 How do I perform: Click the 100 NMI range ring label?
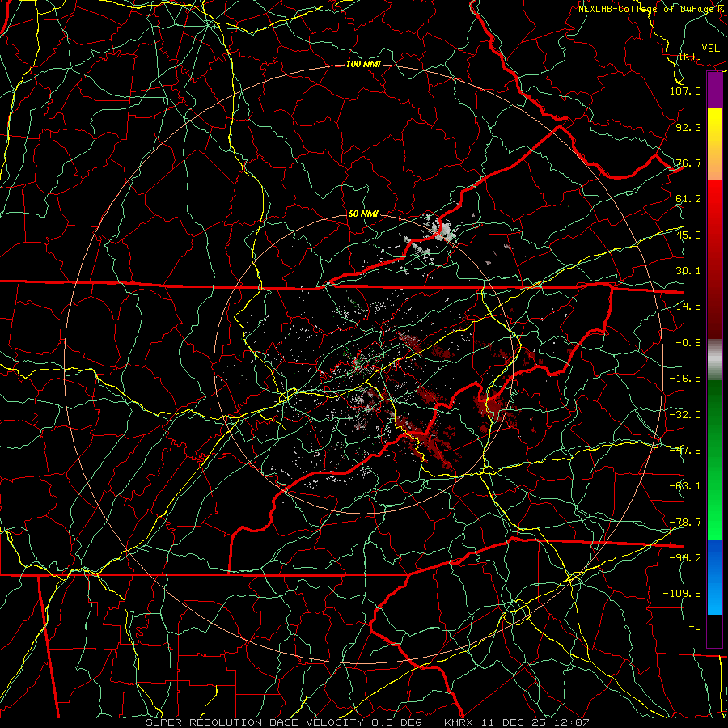[363, 64]
